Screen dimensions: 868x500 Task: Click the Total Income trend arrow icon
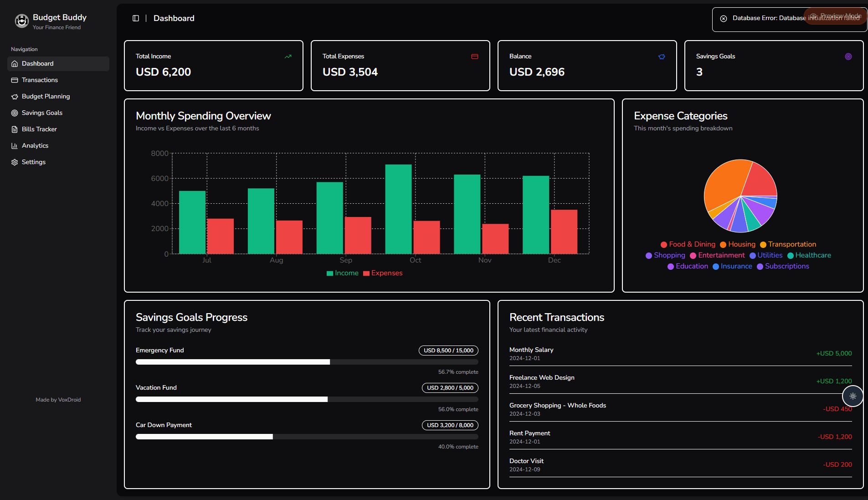[288, 57]
